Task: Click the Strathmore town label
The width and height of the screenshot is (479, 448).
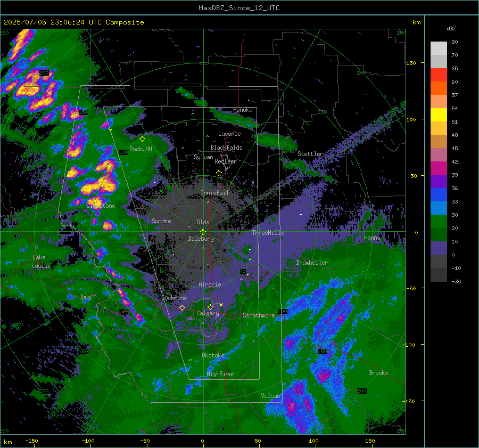Action: (x=259, y=315)
